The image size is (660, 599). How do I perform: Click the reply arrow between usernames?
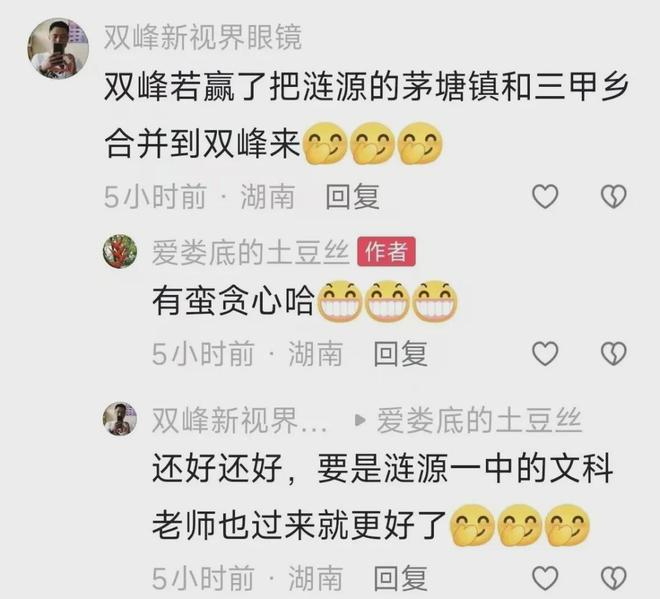coord(359,420)
